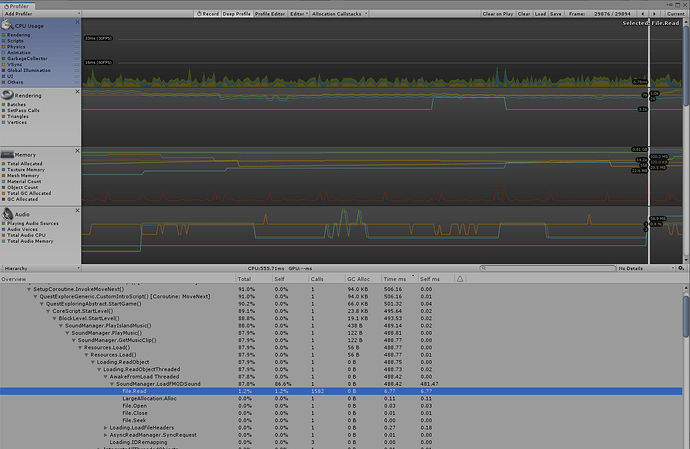Image resolution: width=690 pixels, height=449 pixels.
Task: Close the Audio profiler module
Action: coord(79,208)
